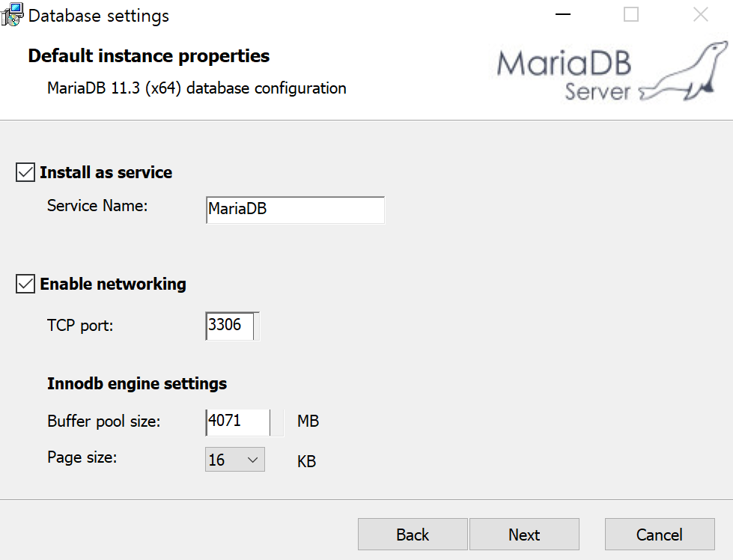Click the installer icon in title bar

(12, 14)
